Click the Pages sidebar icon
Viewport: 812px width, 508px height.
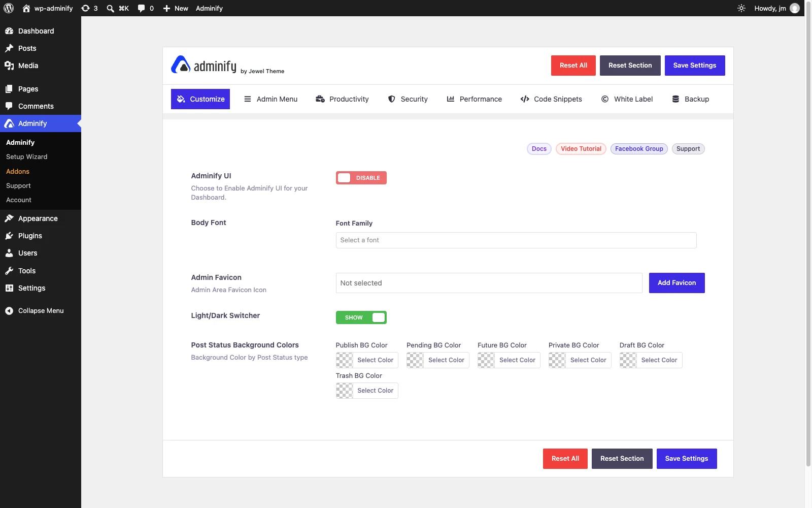[9, 89]
